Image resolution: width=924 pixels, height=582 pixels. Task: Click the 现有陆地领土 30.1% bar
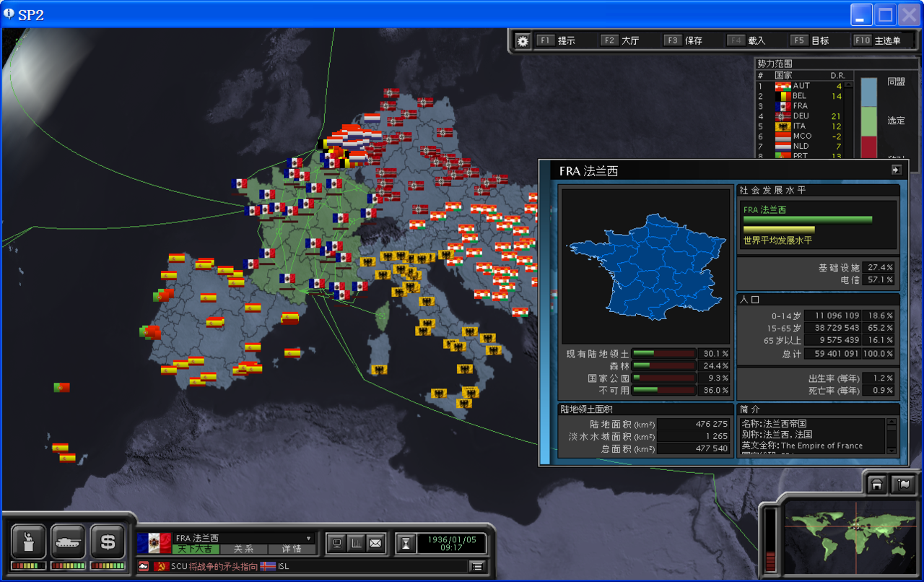coord(664,354)
